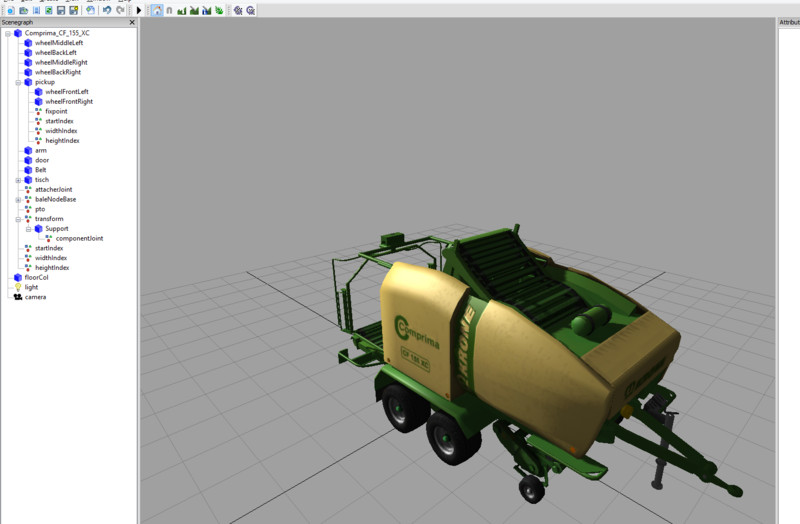800x524 pixels.
Task: Select the first terrain sculpt tool
Action: 182,10
